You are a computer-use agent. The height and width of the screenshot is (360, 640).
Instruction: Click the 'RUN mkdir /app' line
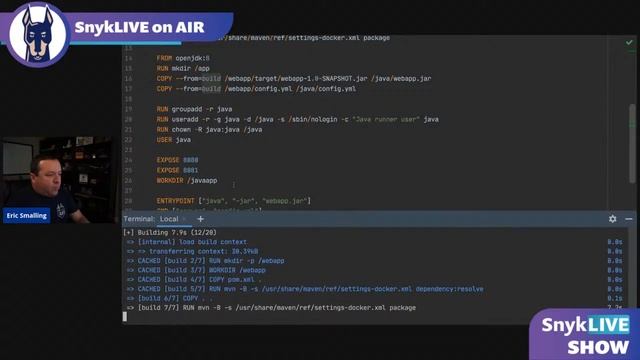coord(183,68)
